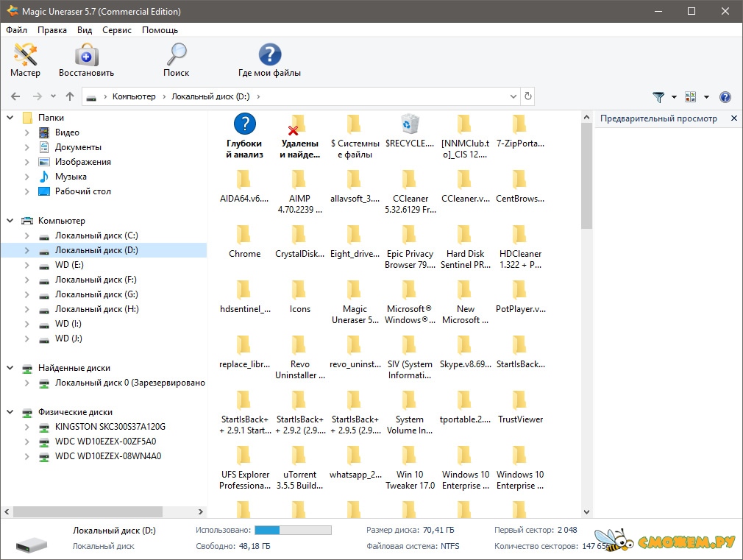The image size is (743, 560).
Task: Click the file list scroll down arrow
Action: pyautogui.click(x=586, y=511)
